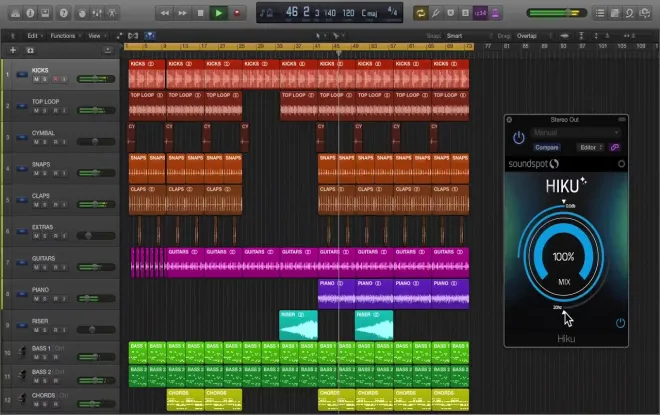Click the Duplicate Track button

click(30, 51)
